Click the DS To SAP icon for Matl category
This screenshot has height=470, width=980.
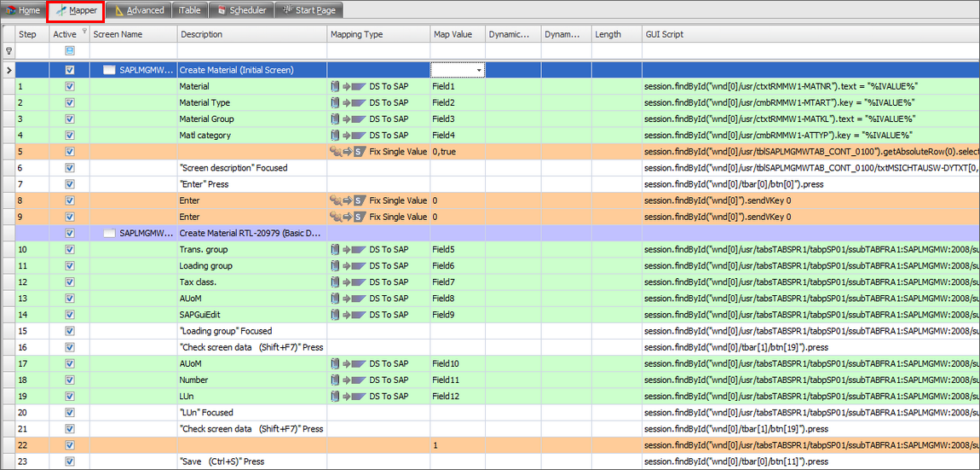tap(349, 135)
